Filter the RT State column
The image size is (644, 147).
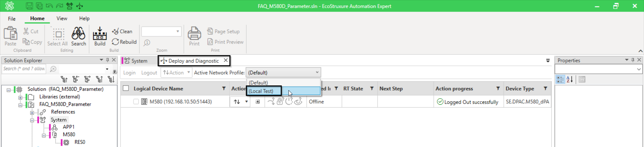(372, 88)
